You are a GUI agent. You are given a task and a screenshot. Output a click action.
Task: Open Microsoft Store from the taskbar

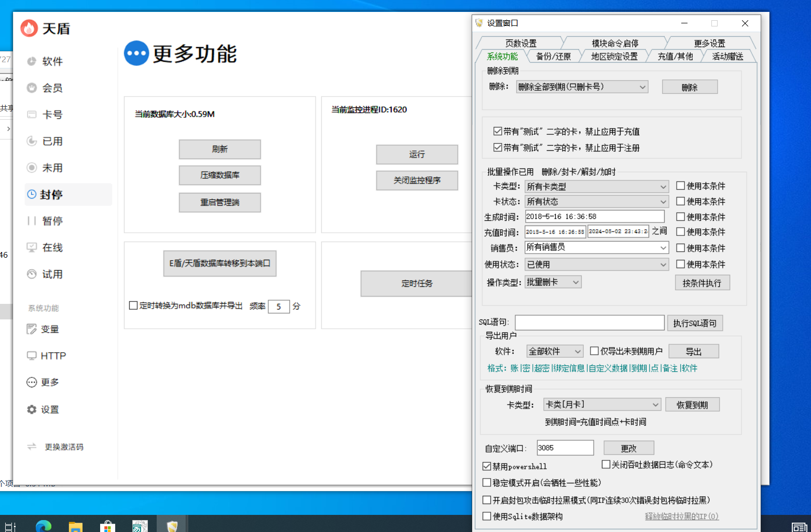[x=107, y=526]
